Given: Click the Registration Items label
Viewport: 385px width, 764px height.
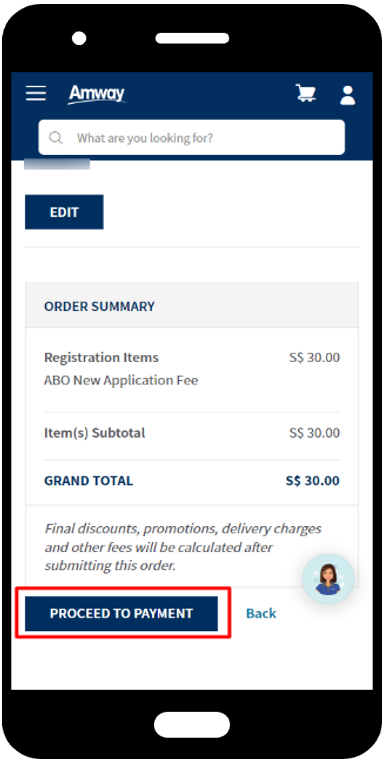Looking at the screenshot, I should [x=101, y=358].
